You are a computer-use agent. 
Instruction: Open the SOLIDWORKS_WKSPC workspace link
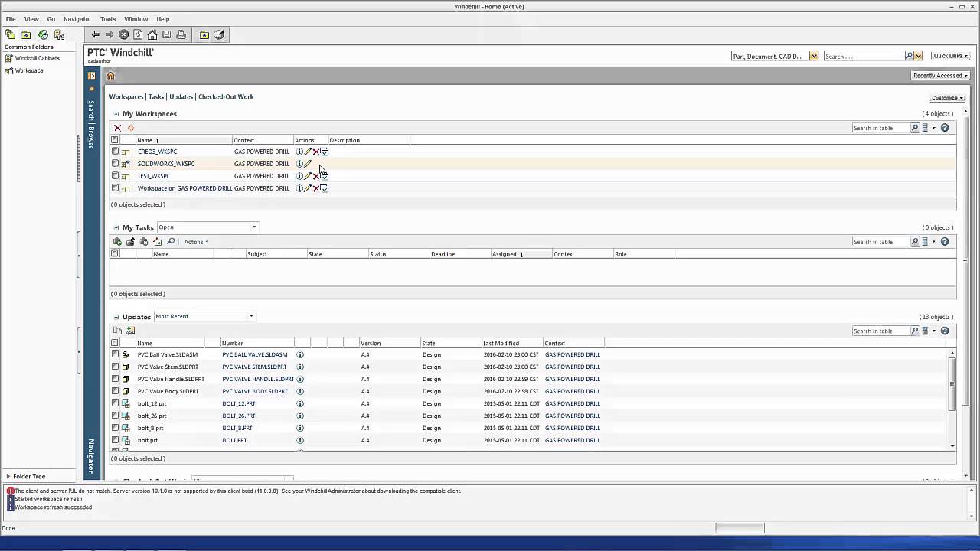166,164
